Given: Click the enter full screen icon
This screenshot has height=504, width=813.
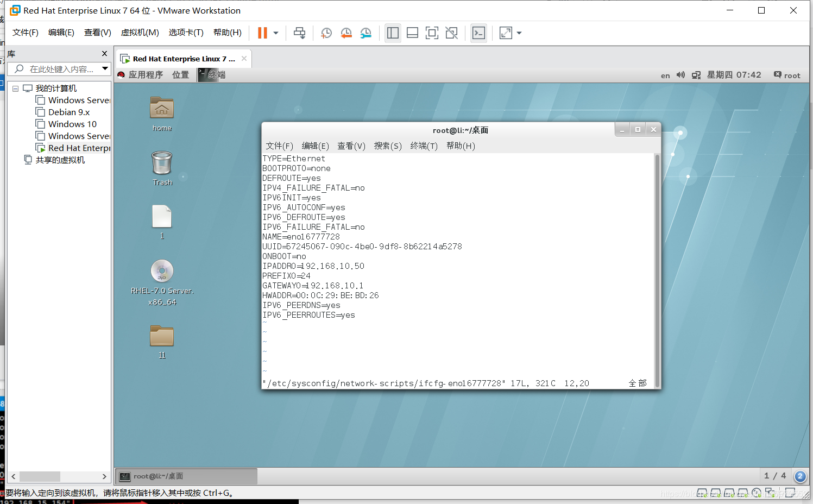Looking at the screenshot, I should [x=432, y=33].
